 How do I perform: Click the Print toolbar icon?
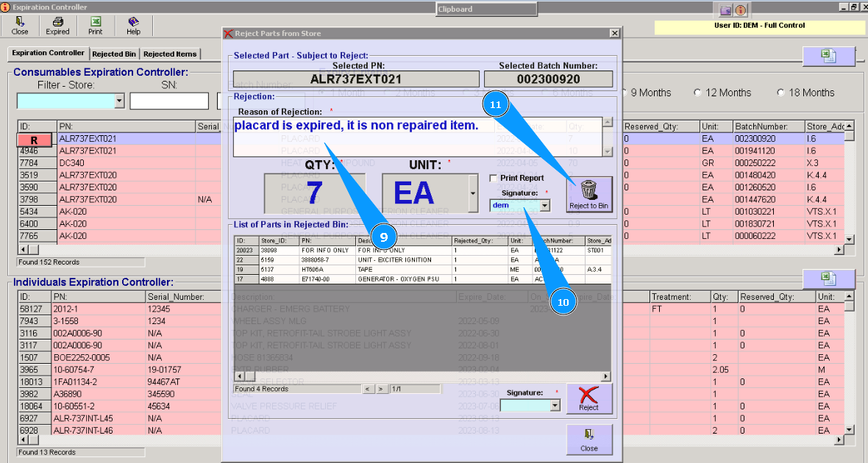coord(95,26)
